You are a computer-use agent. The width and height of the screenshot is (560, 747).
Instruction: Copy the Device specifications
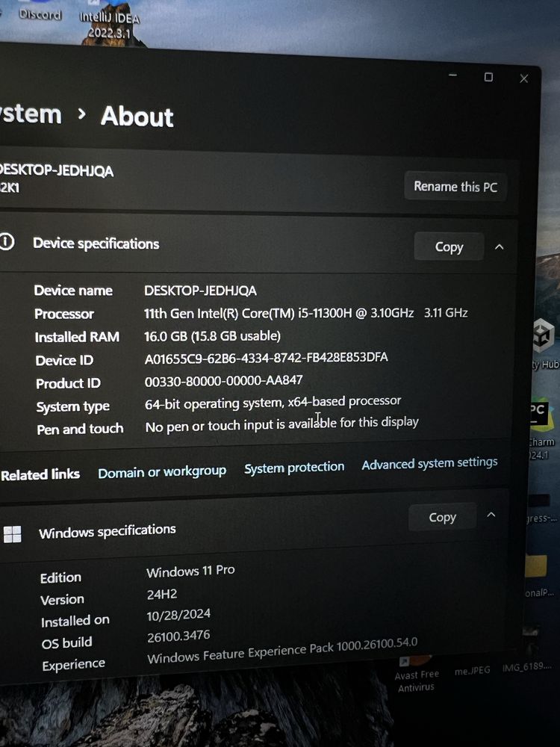(449, 247)
